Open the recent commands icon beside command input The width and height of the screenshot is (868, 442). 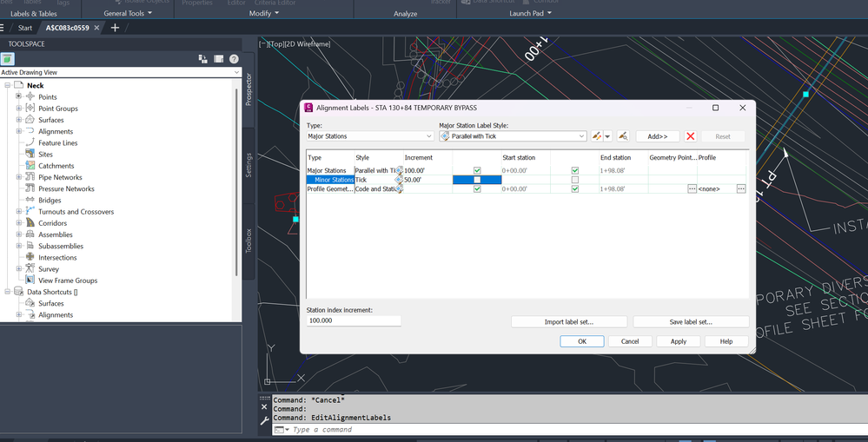281,430
